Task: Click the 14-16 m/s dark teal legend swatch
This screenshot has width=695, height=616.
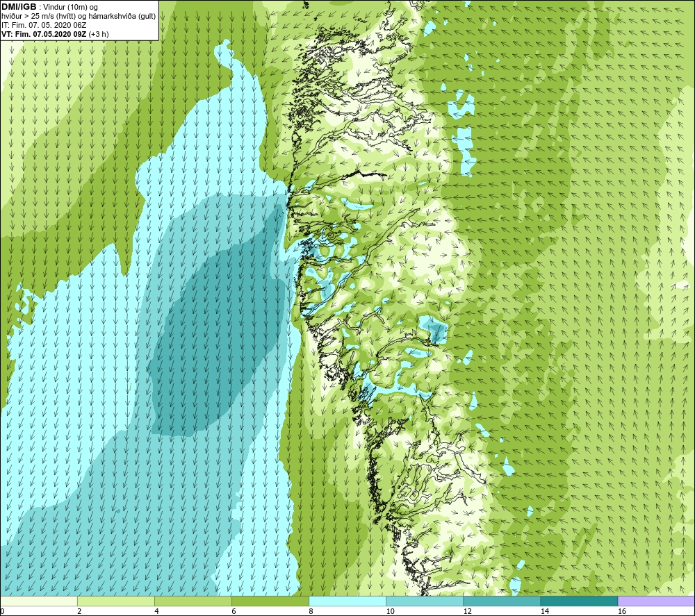Action: [x=579, y=601]
